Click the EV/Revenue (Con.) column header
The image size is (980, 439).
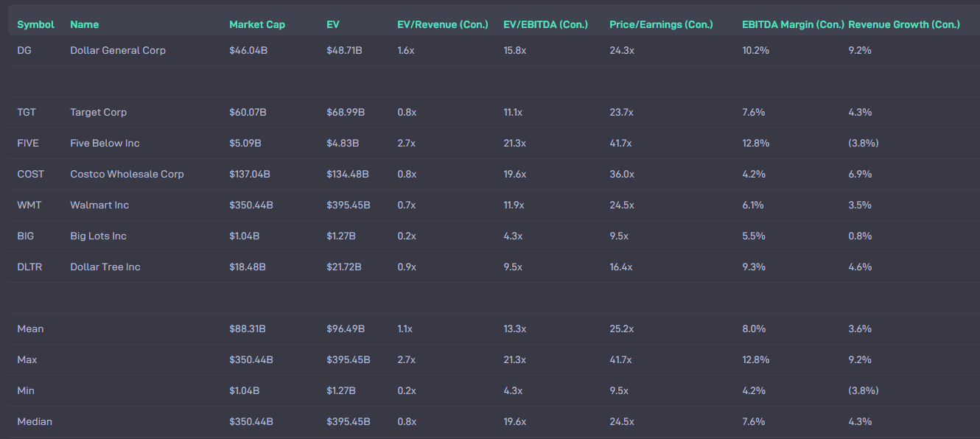tap(443, 24)
